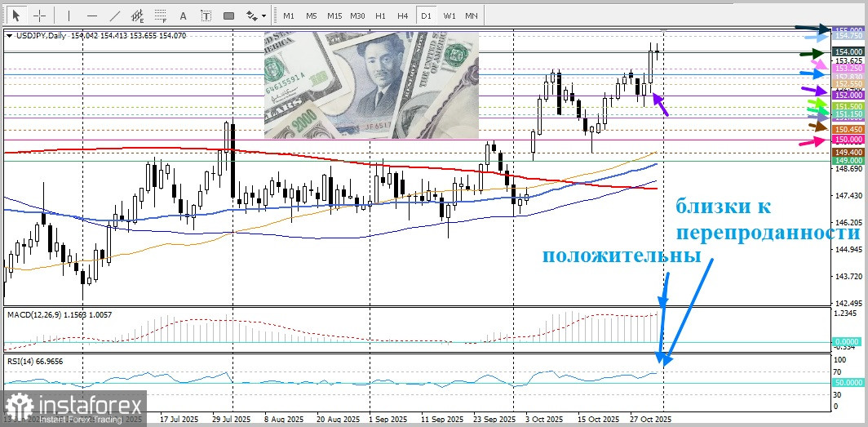Switch chart to M1 timeframe
Screen dimensions: 868x427
289,16
